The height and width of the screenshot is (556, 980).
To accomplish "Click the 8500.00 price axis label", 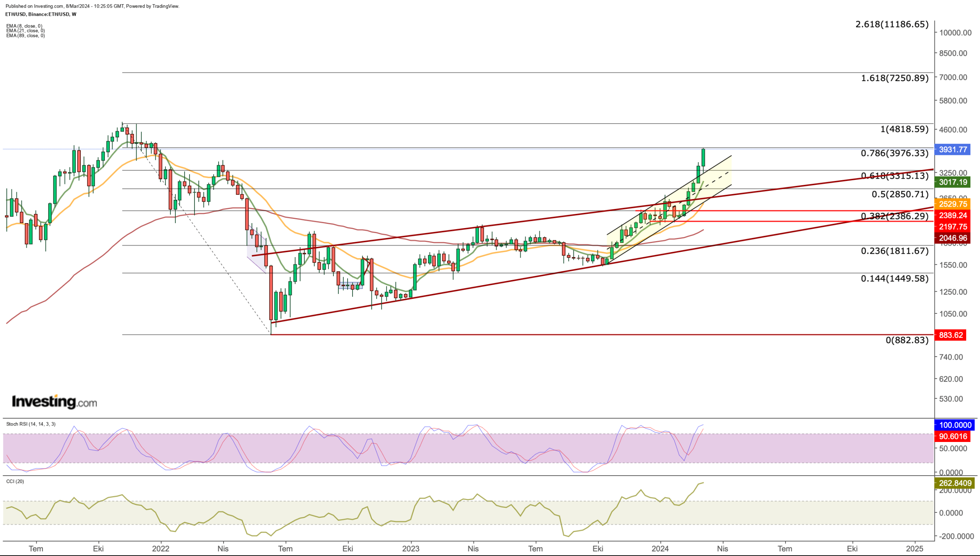I will tap(953, 53).
